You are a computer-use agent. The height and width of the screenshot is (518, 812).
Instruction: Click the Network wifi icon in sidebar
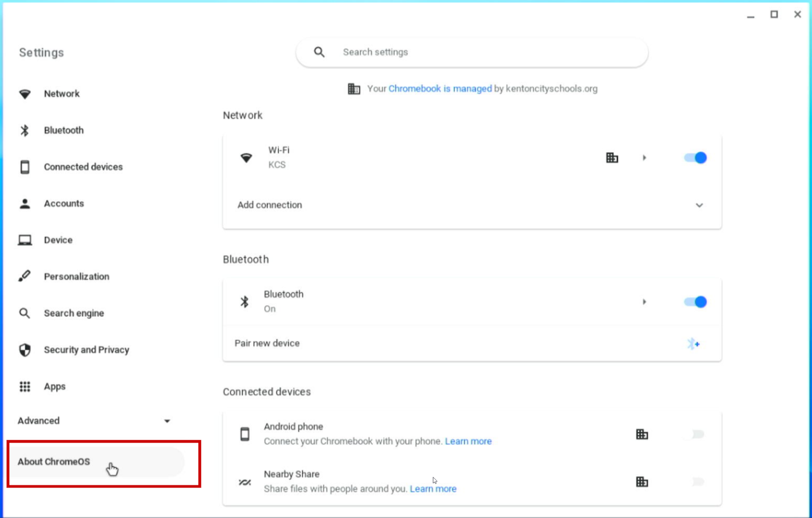[25, 94]
